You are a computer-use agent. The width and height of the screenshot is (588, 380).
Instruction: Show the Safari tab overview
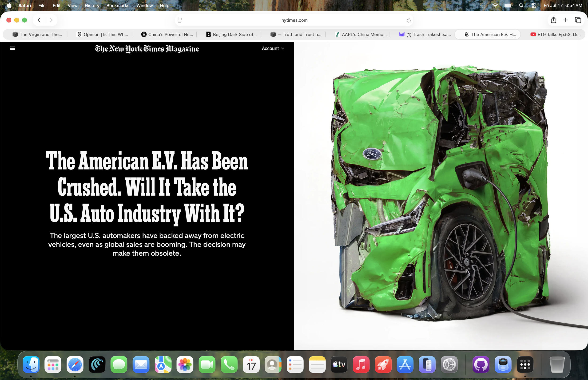(x=578, y=20)
